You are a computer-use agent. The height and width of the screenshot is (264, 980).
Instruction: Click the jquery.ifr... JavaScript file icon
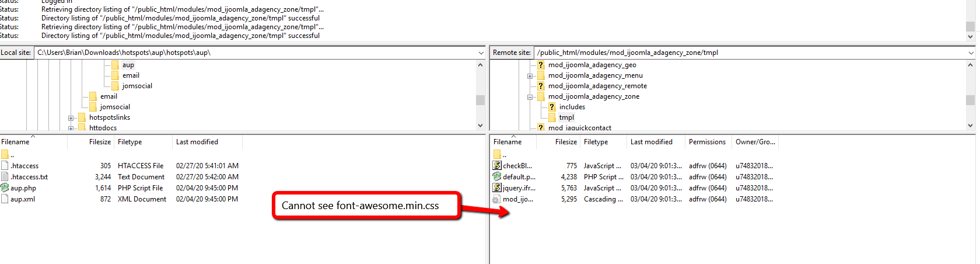[497, 188]
